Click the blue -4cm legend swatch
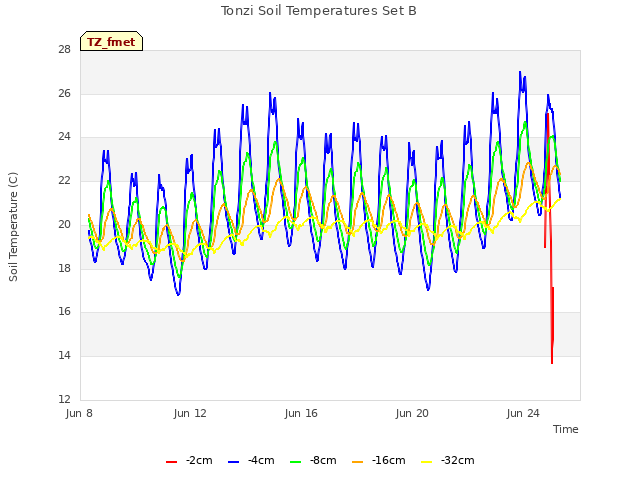Image resolution: width=640 pixels, height=480 pixels. pos(233,462)
